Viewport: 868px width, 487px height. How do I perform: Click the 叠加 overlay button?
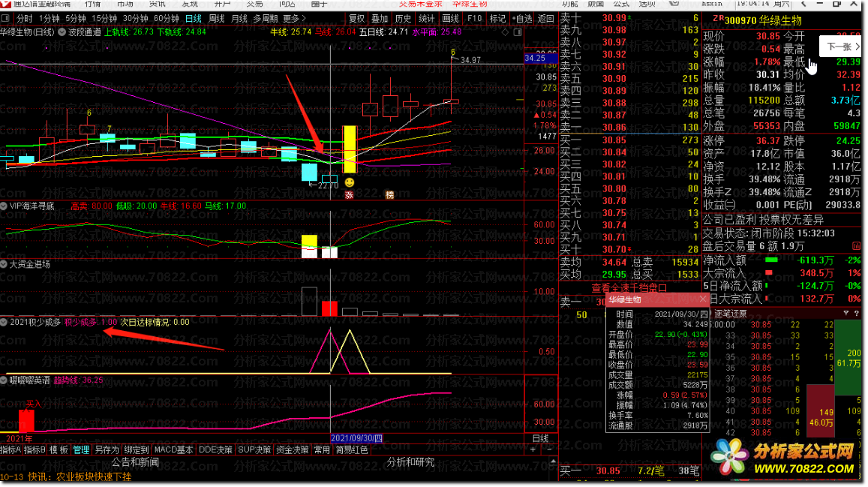tap(380, 18)
